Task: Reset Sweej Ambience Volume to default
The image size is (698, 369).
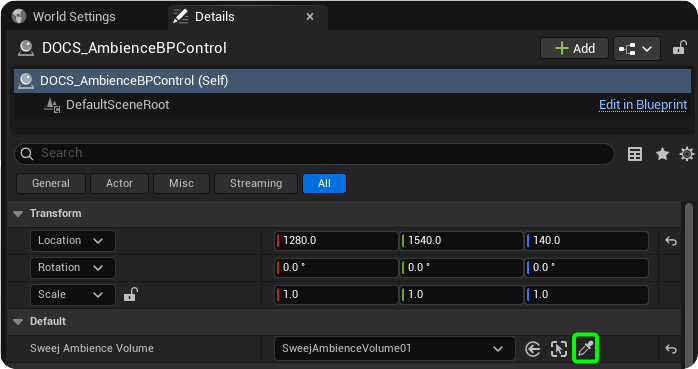Action: click(671, 349)
